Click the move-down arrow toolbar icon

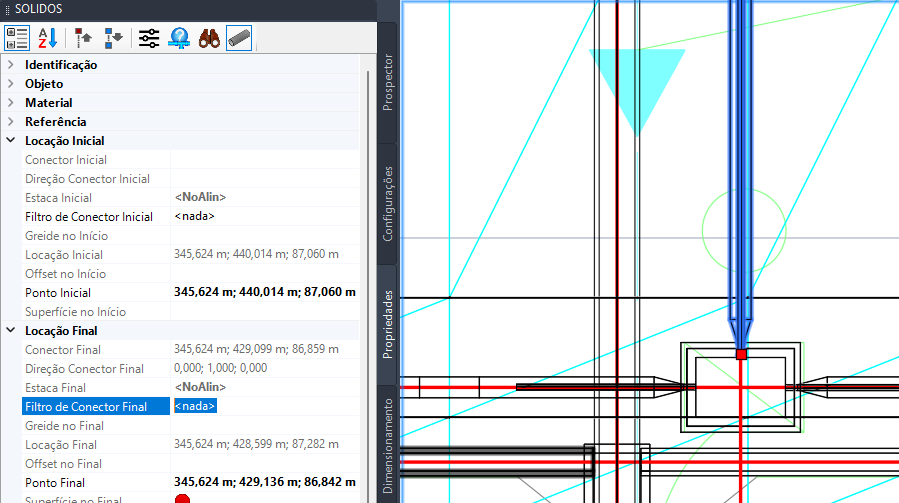click(114, 38)
